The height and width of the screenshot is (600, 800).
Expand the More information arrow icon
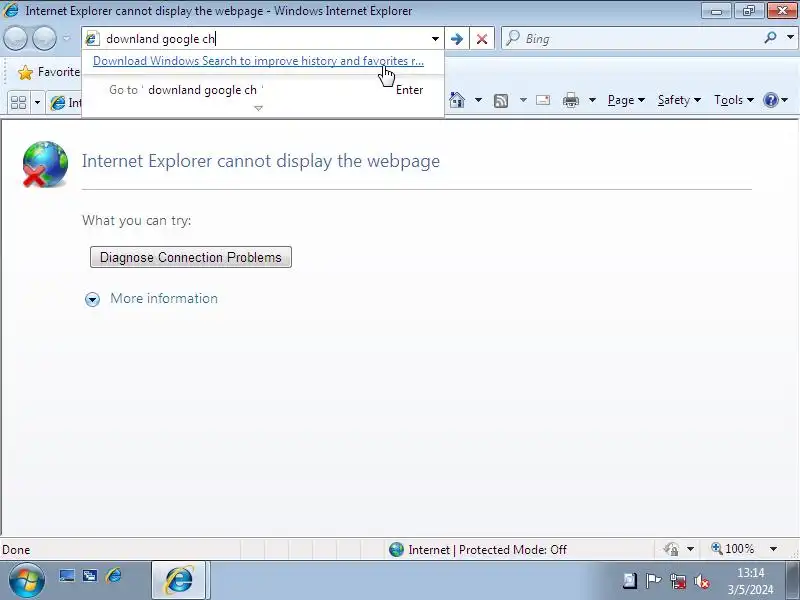click(x=92, y=299)
